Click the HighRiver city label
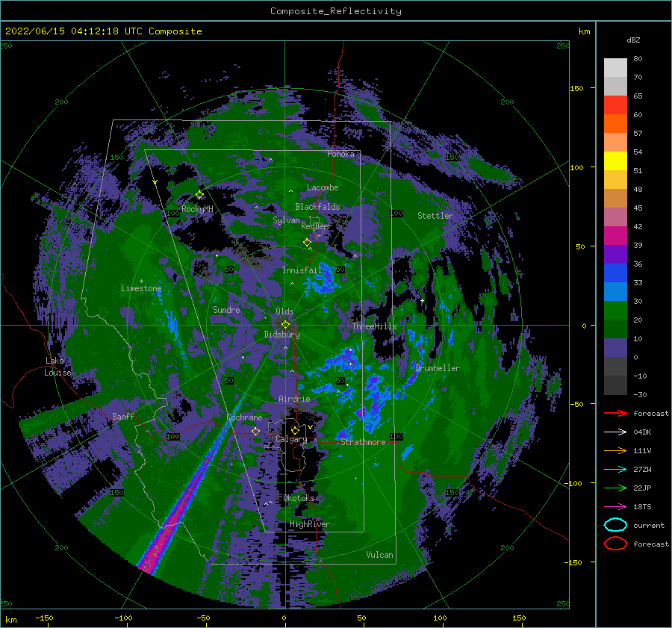The height and width of the screenshot is (628, 672). [310, 524]
